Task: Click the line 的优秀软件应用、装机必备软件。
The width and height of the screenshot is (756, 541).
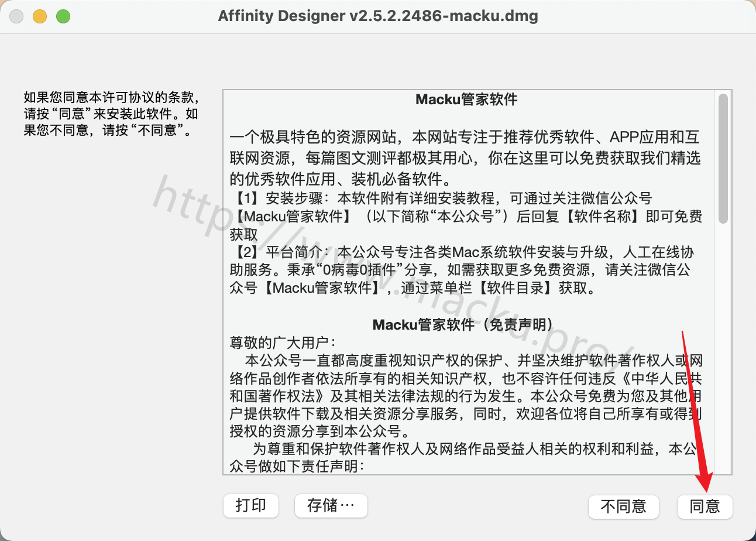Action: (x=340, y=179)
